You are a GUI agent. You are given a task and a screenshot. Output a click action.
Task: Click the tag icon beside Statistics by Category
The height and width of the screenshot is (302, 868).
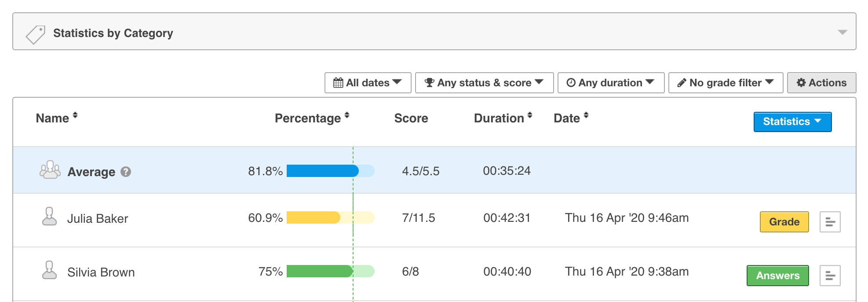point(36,34)
